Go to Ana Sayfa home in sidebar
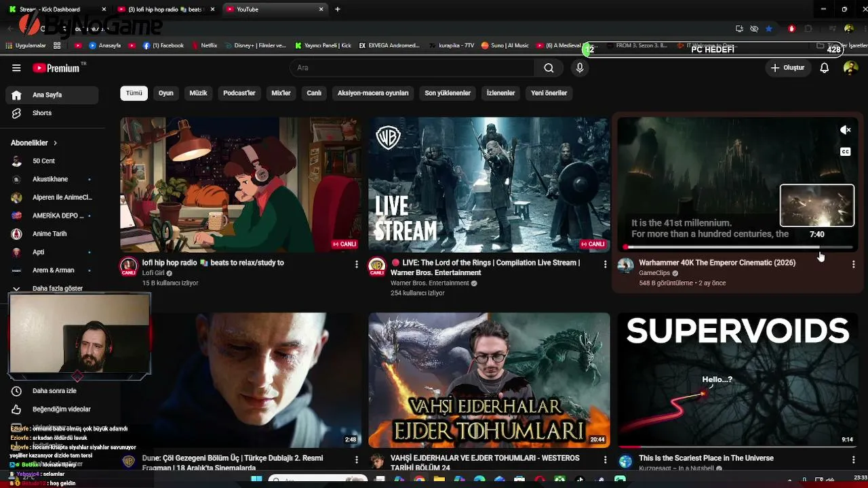This screenshot has height=488, width=868. (52, 95)
